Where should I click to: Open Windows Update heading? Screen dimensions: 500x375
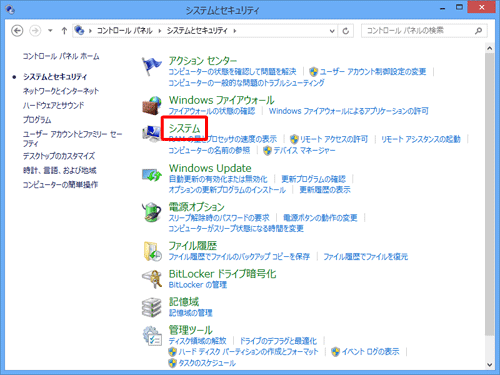[210, 168]
